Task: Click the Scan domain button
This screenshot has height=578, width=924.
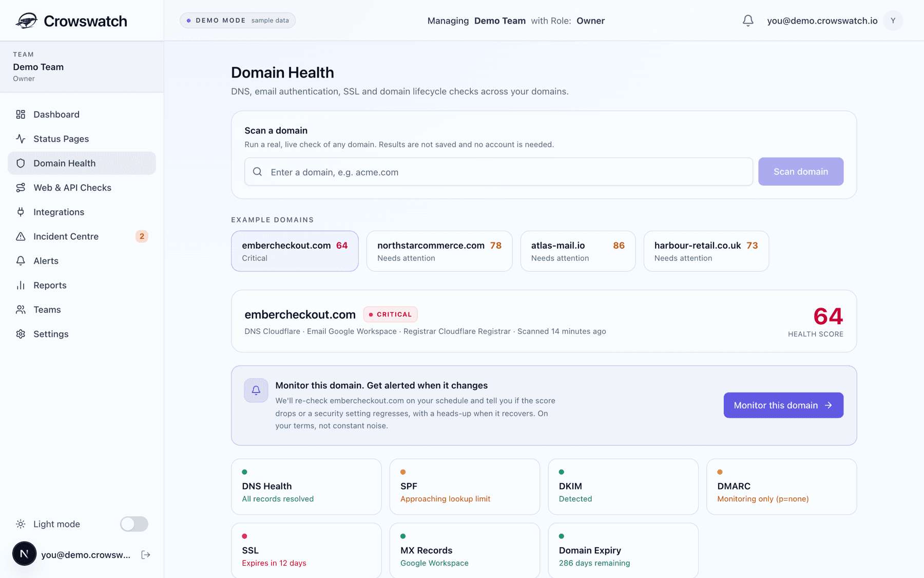Action: [x=801, y=172]
